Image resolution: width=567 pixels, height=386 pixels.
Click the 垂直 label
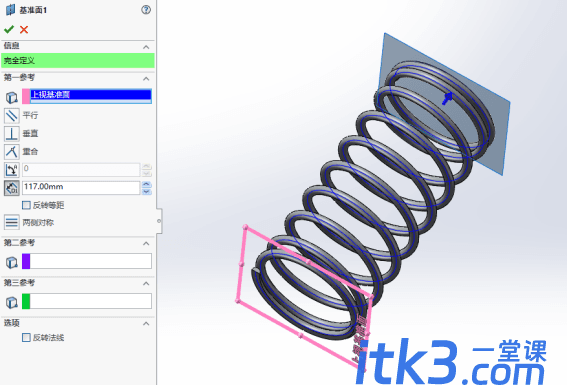click(x=30, y=133)
